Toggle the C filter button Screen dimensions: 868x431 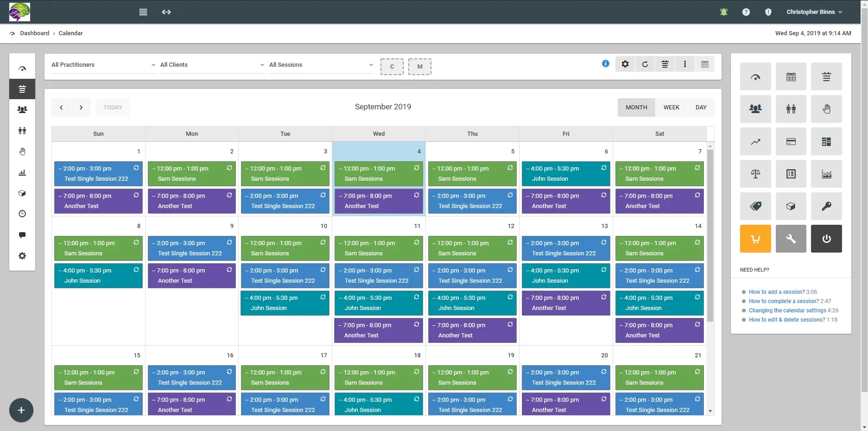coord(392,67)
